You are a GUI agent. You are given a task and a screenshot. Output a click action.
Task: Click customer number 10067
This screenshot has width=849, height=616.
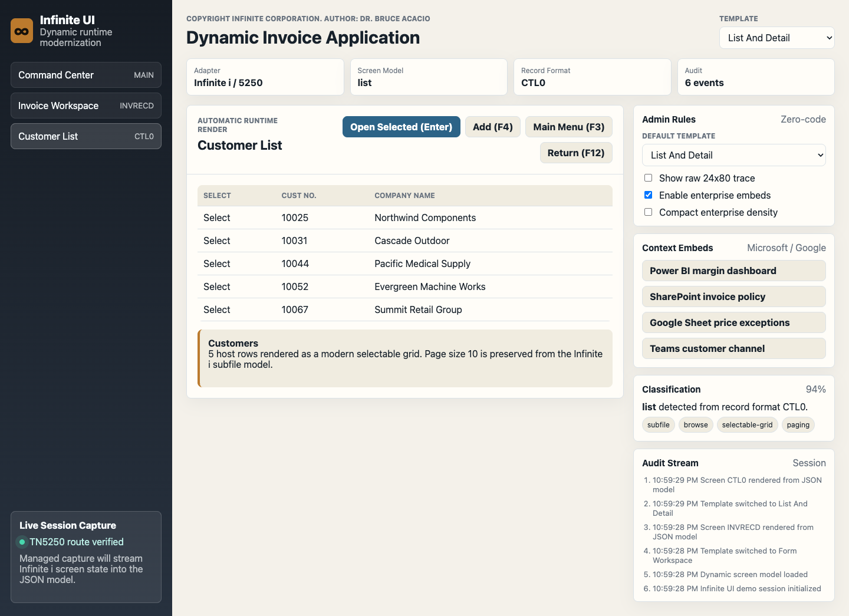(295, 309)
